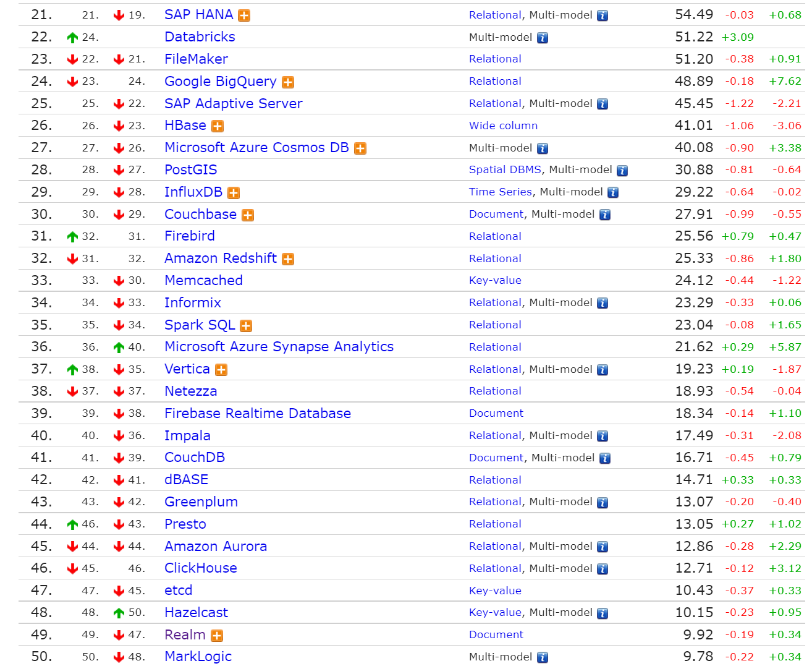Click the plus icon next to Amazon Redshift
Image resolution: width=812 pixels, height=666 pixels.
click(x=288, y=259)
